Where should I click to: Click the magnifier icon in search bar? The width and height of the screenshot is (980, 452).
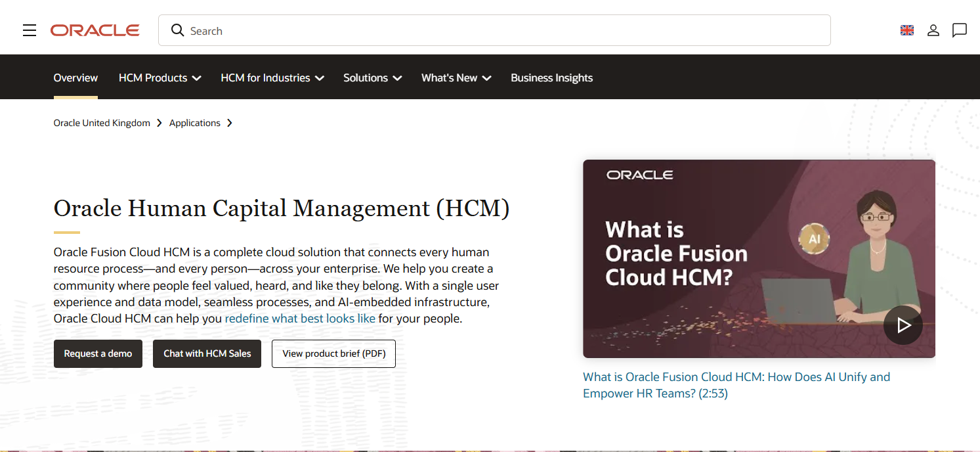(x=177, y=30)
